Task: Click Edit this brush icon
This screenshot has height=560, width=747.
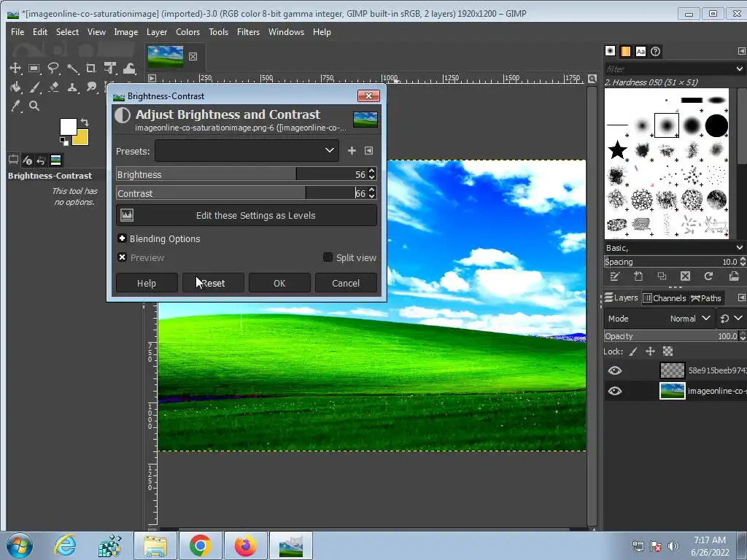Action: tap(614, 276)
